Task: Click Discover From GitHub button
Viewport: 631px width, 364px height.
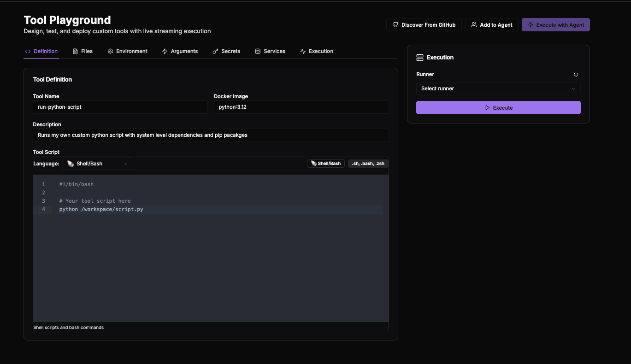Action: 424,25
